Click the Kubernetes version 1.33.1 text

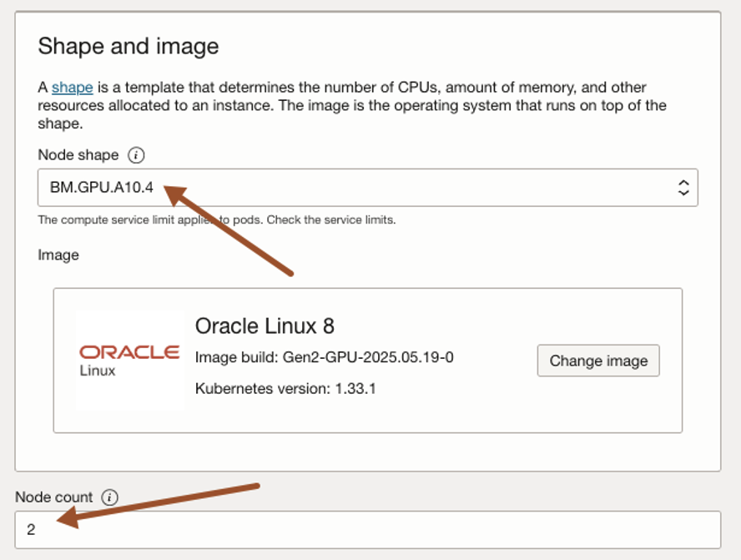coord(285,388)
